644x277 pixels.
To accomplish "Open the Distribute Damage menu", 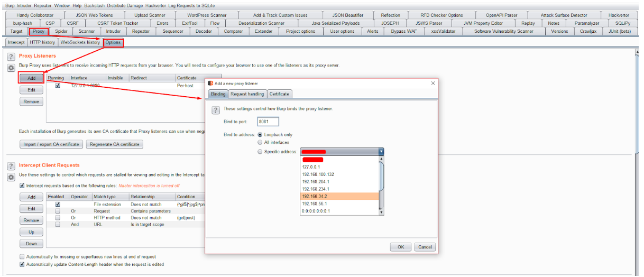I will tap(125, 5).
